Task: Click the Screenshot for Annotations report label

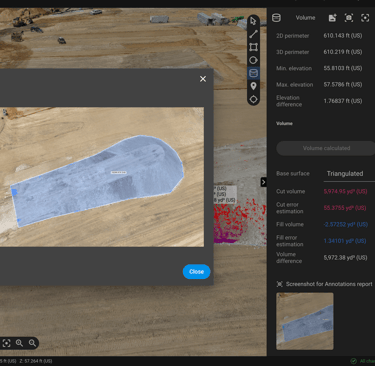Action: tap(329, 284)
